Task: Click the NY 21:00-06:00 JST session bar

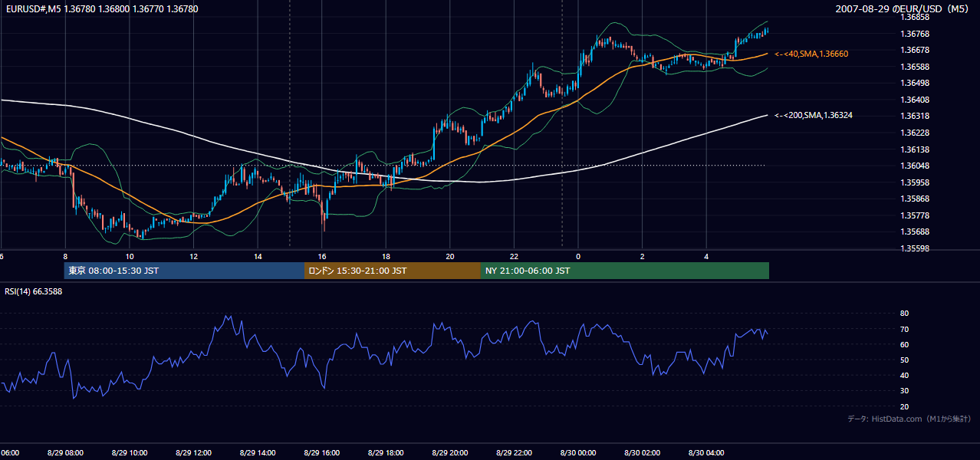Action: click(625, 271)
